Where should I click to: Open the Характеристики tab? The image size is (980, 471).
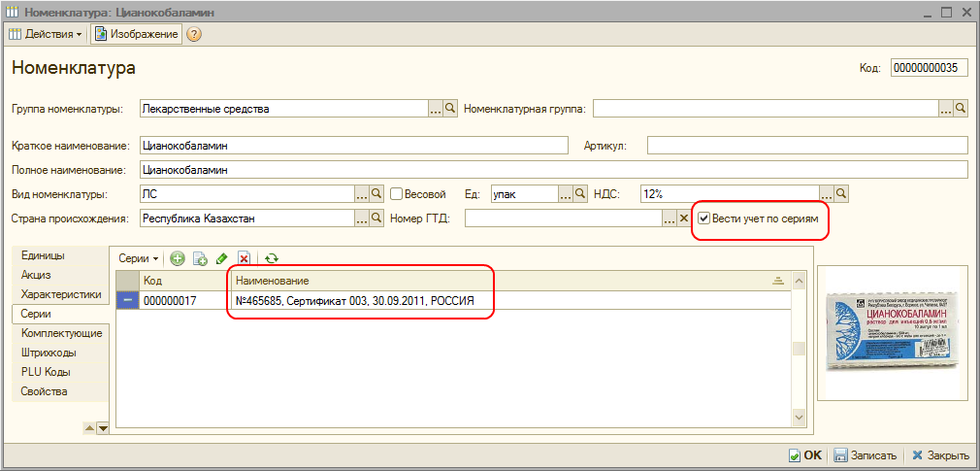61,294
